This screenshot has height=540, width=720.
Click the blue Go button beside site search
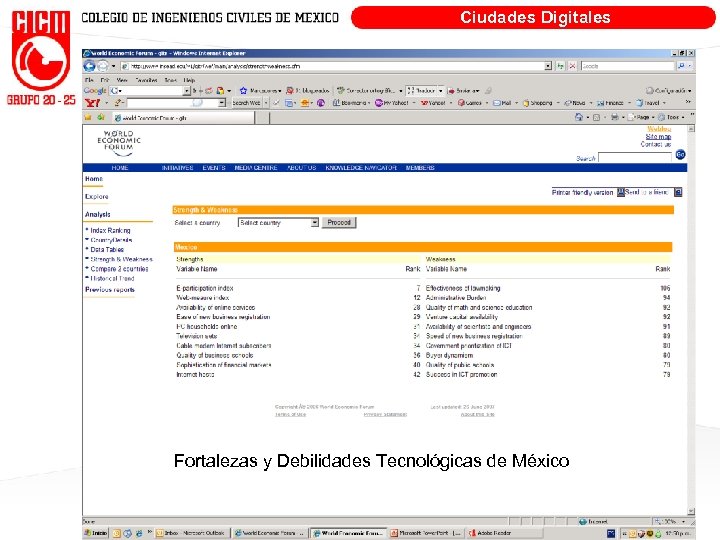coord(681,154)
